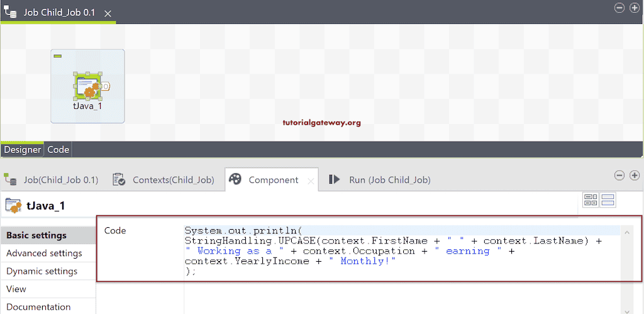Viewport: 644px width, 314px height.
Task: Open Dynamic settings section
Action: pos(42,271)
